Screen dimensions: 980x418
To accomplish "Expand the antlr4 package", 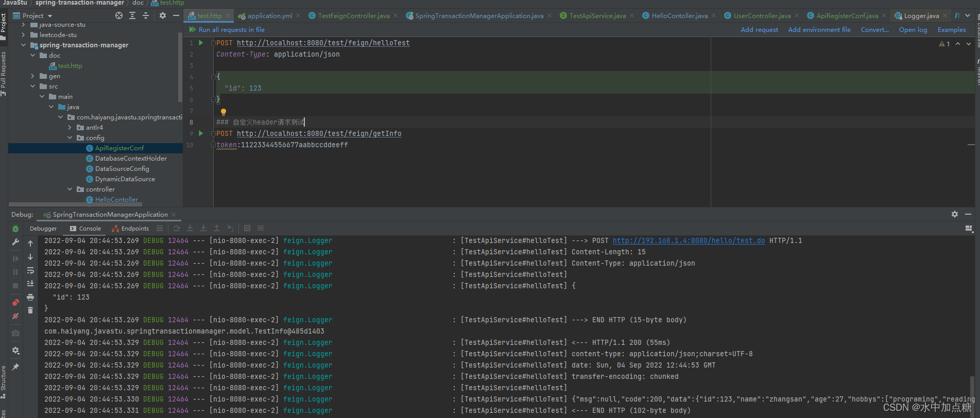I will 70,128.
